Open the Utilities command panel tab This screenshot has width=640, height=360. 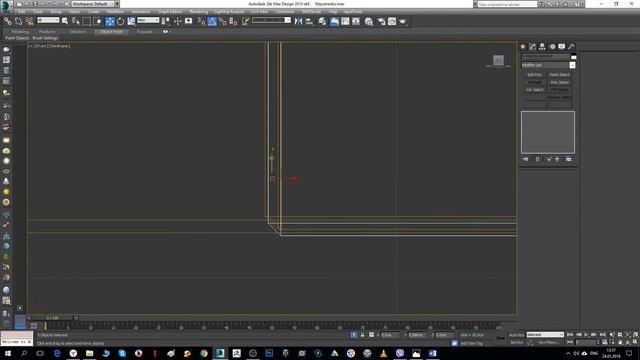571,47
